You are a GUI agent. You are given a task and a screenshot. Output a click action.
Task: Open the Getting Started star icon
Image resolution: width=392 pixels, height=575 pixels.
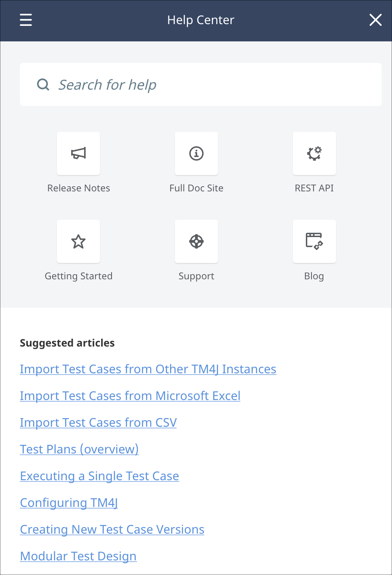[78, 241]
